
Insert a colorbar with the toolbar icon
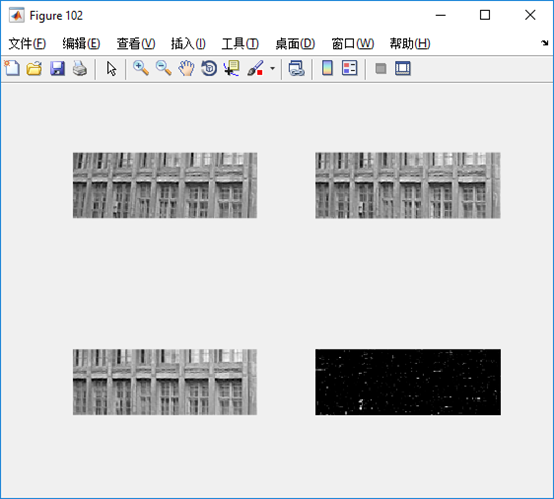327,68
